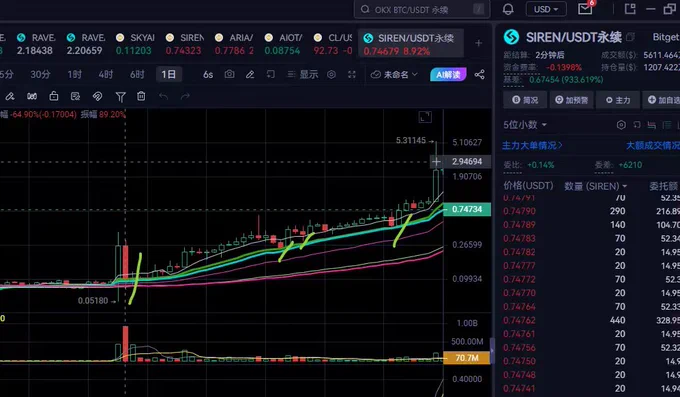680x397 pixels.
Task: Select the pencil drawing icon next to the camera
Action: coord(250,75)
